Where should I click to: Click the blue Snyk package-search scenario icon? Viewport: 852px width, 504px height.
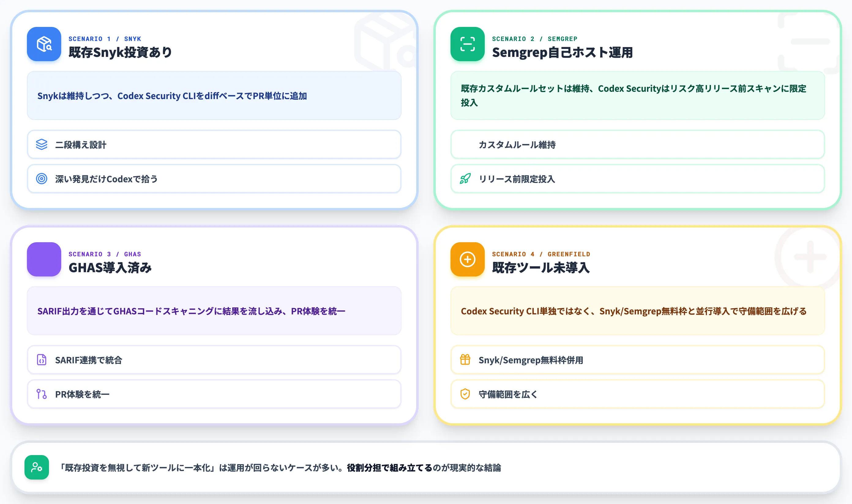pos(44,44)
